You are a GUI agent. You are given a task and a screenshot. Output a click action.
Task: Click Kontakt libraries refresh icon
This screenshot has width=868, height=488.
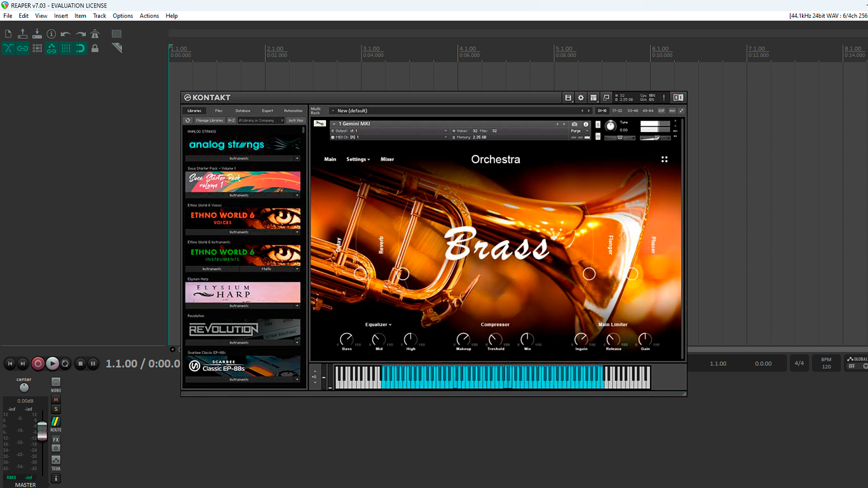click(x=187, y=120)
